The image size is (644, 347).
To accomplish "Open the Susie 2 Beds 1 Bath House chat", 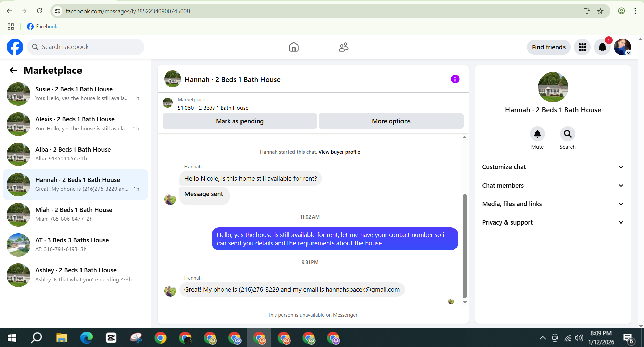I will [75, 94].
